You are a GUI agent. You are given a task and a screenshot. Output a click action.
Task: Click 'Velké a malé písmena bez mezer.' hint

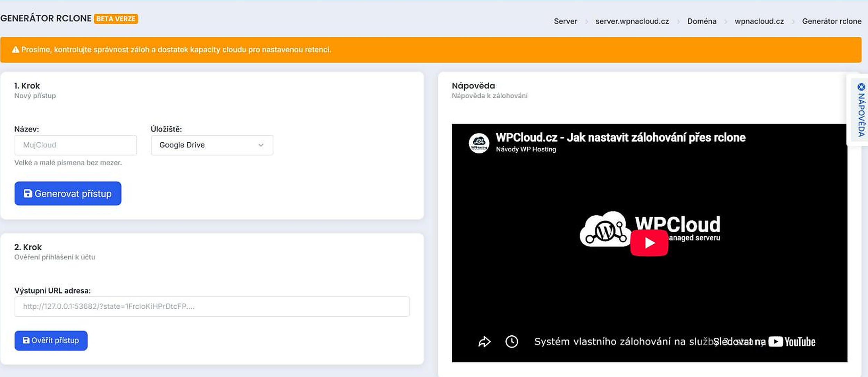pyautogui.click(x=68, y=162)
